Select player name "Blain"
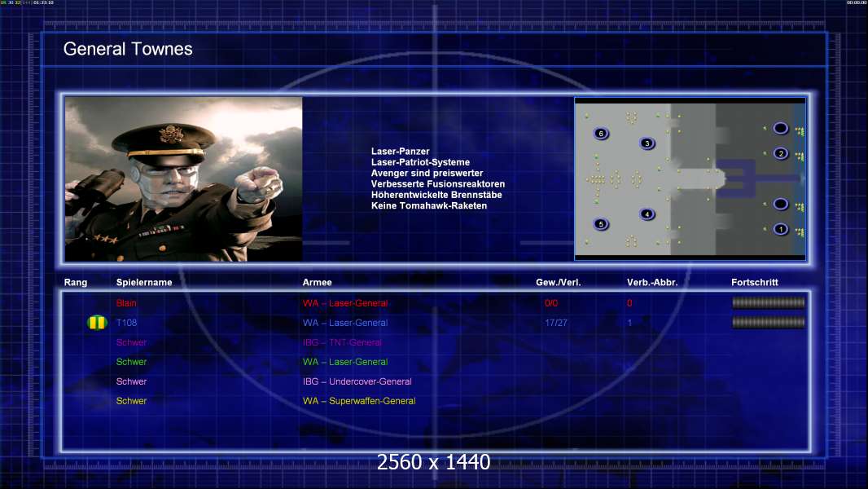Image resolution: width=868 pixels, height=489 pixels. tap(126, 303)
